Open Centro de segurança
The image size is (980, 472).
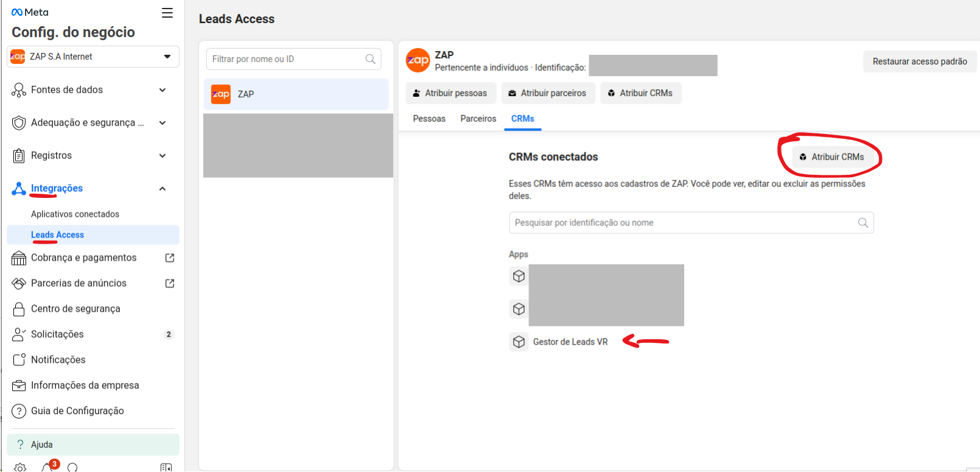pos(75,309)
